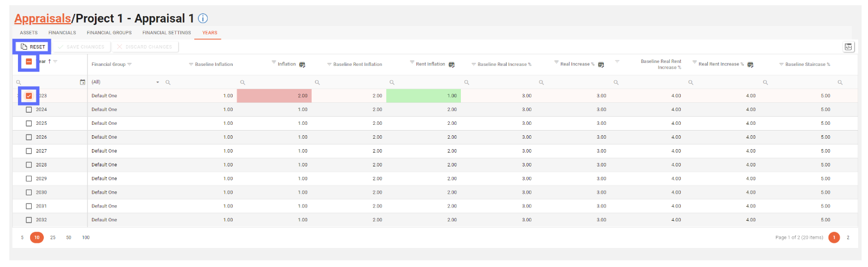Image resolution: width=868 pixels, height=267 pixels.
Task: Click the info icon beside Appraisal 1
Action: 203,18
